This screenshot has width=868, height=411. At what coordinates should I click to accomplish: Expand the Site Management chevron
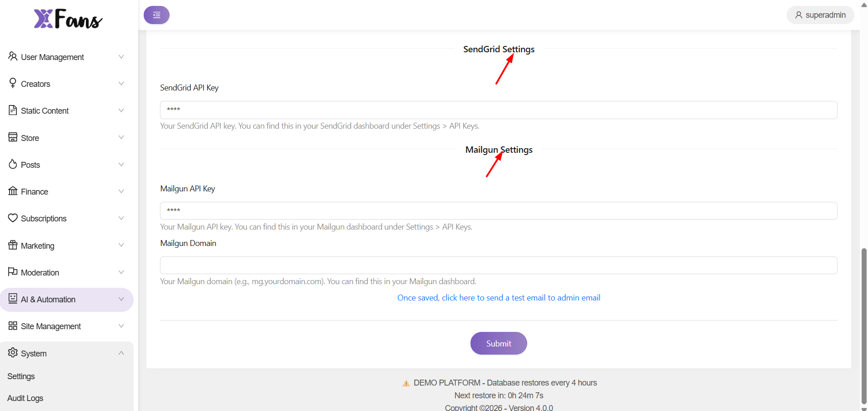coord(121,326)
